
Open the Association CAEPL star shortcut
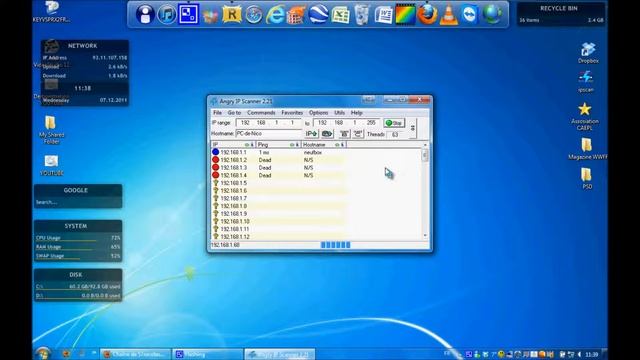585,116
